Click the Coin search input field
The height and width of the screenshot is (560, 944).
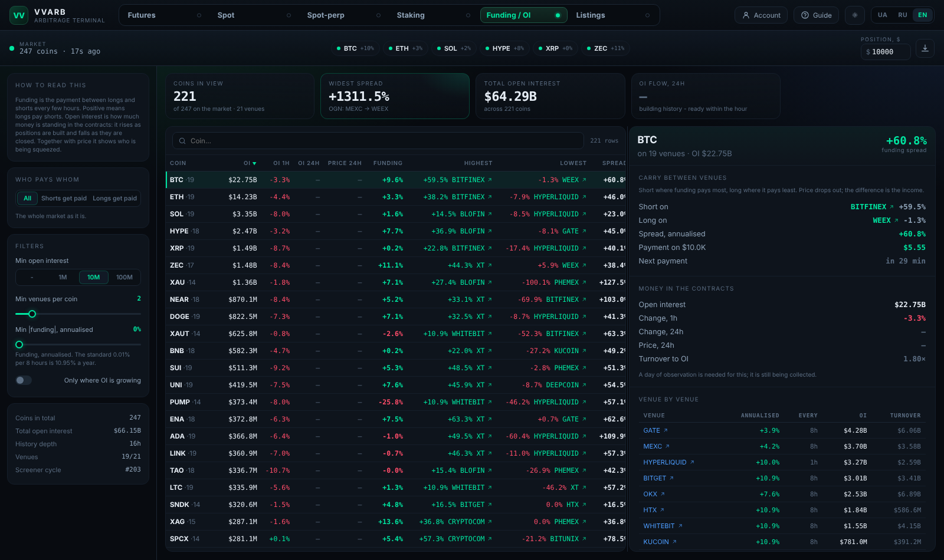[378, 141]
